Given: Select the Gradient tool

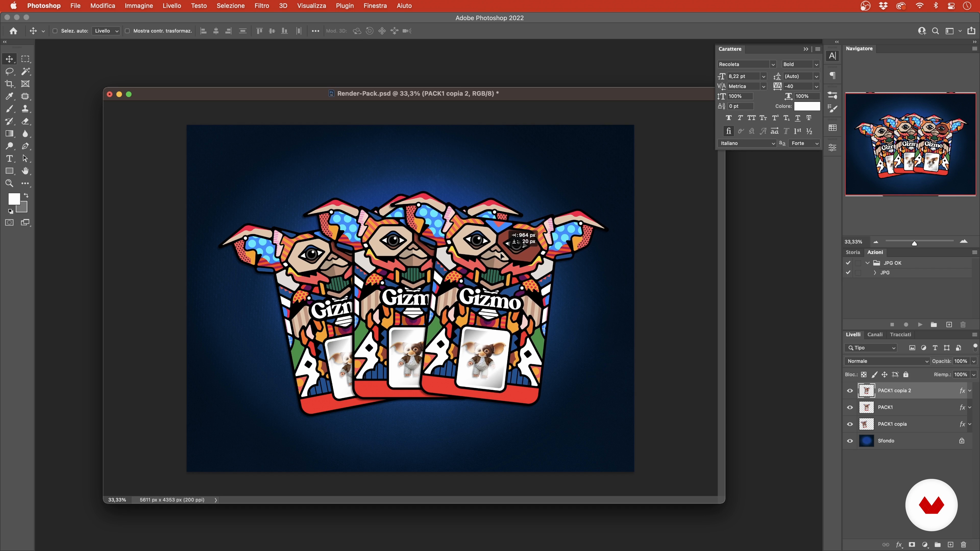Looking at the screenshot, I should [9, 133].
